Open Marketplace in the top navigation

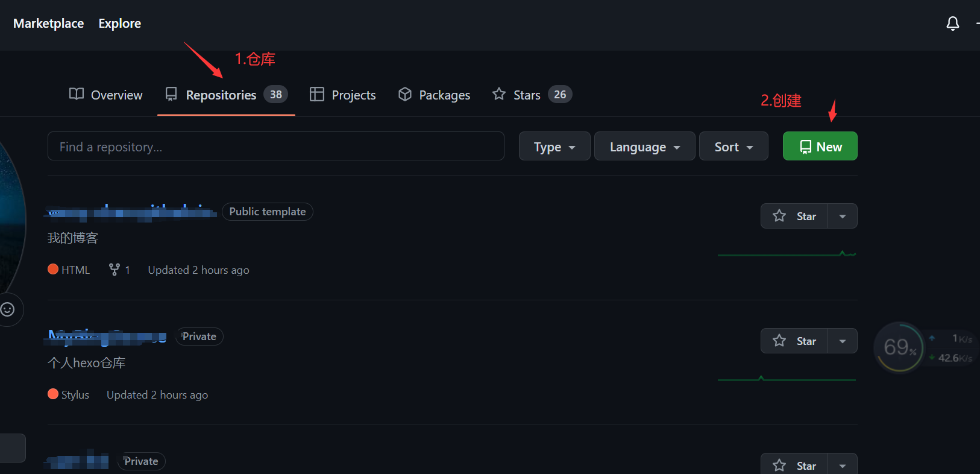click(48, 24)
